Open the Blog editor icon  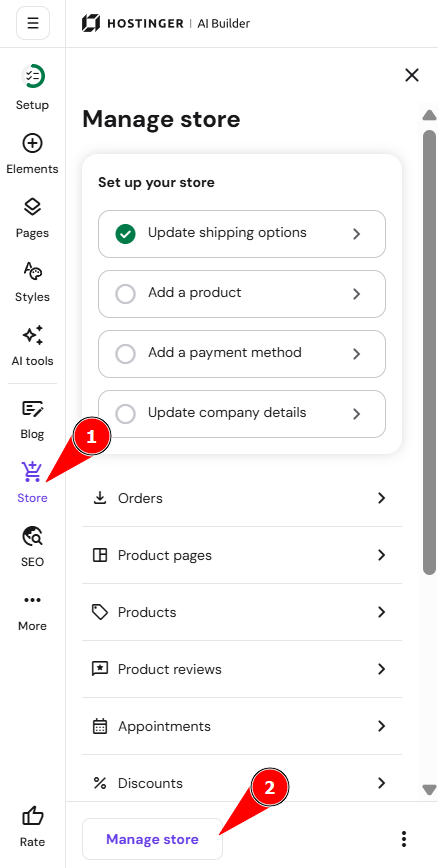tap(33, 409)
